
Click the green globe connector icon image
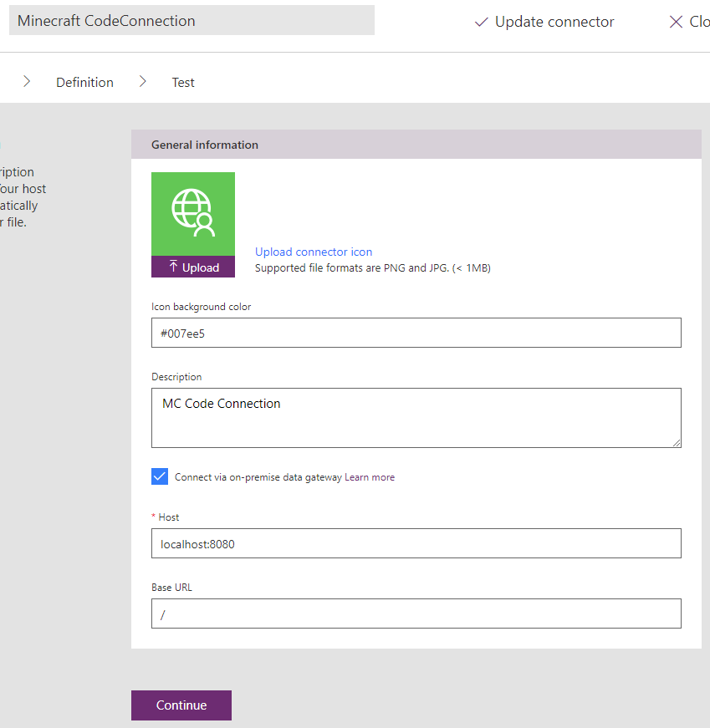tap(193, 214)
